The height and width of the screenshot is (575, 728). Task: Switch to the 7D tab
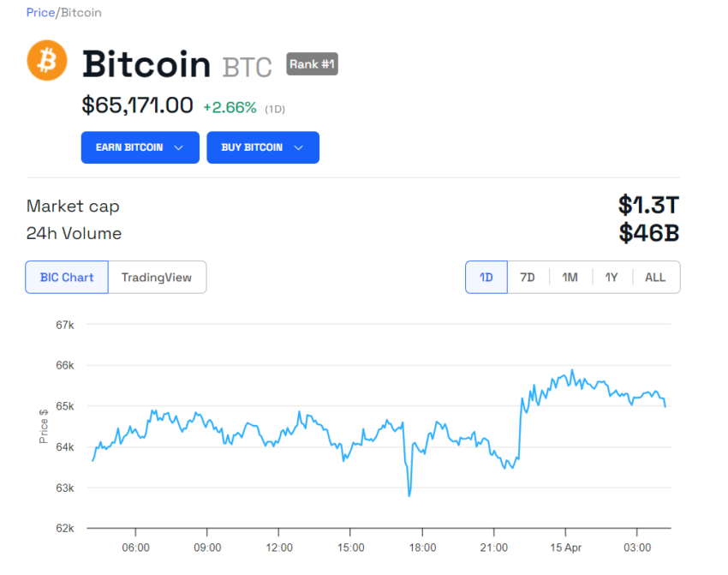[x=528, y=277]
